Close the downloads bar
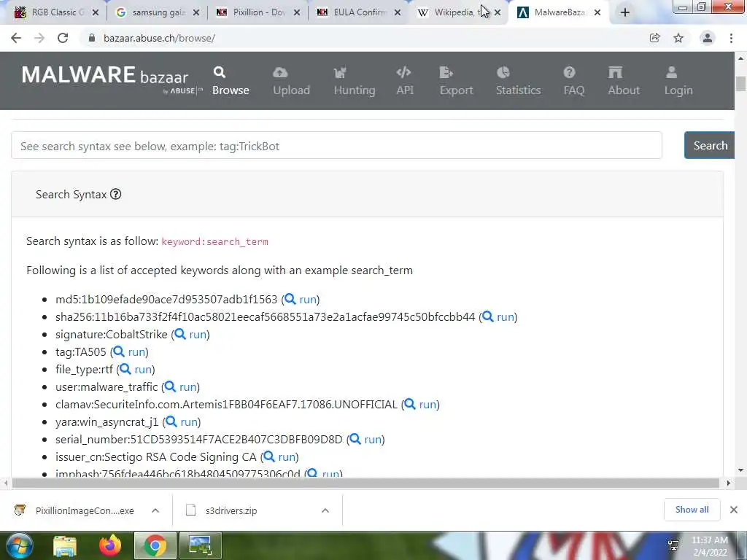Image resolution: width=747 pixels, height=560 pixels. pos(734,510)
